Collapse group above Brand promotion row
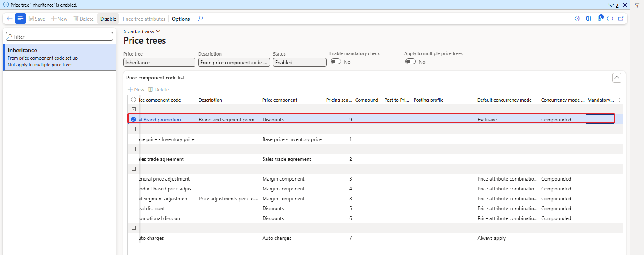The image size is (644, 255). (x=133, y=109)
